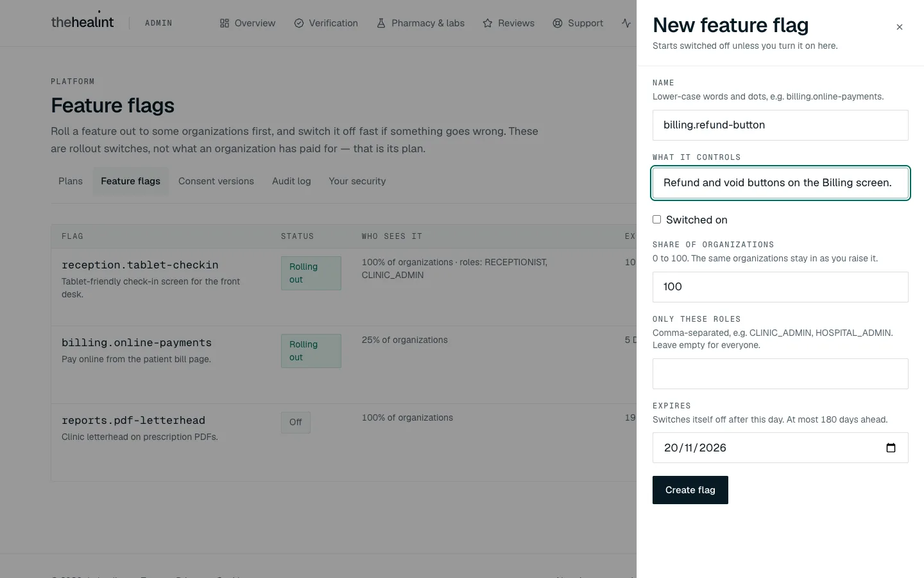Click the billing.online-payments flag name
This screenshot has height=578, width=924.
tap(137, 342)
